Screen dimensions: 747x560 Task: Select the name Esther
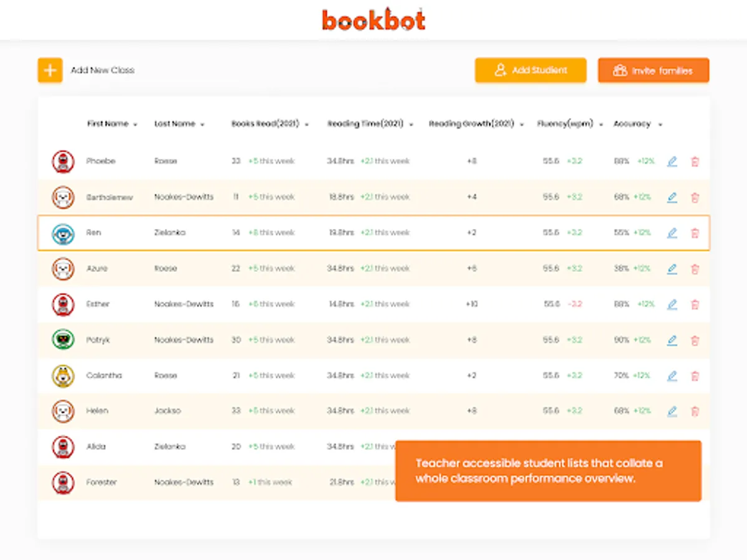click(98, 304)
